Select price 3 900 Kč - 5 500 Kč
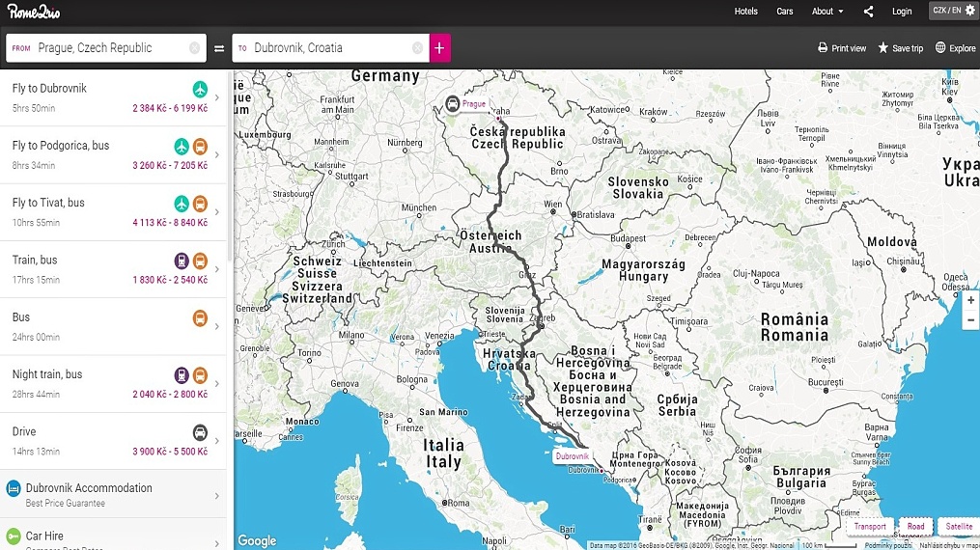 point(170,452)
